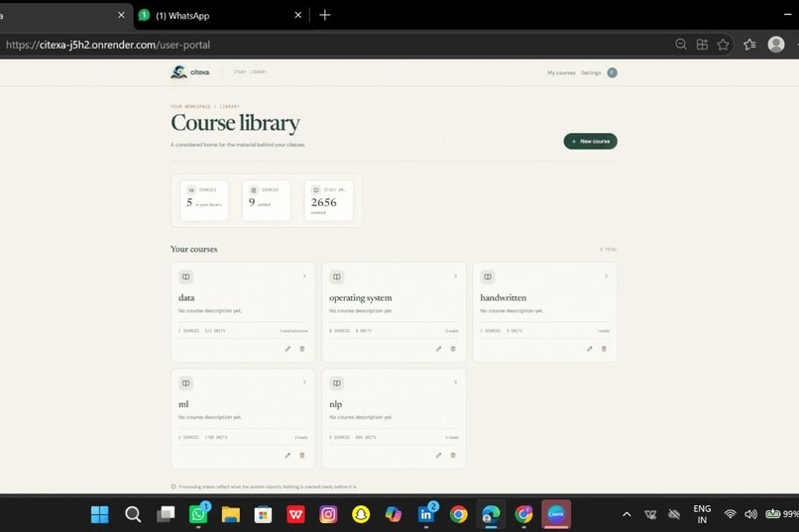Click the browser zoom magnifier icon
Viewport: 799px width, 532px height.
click(x=681, y=45)
